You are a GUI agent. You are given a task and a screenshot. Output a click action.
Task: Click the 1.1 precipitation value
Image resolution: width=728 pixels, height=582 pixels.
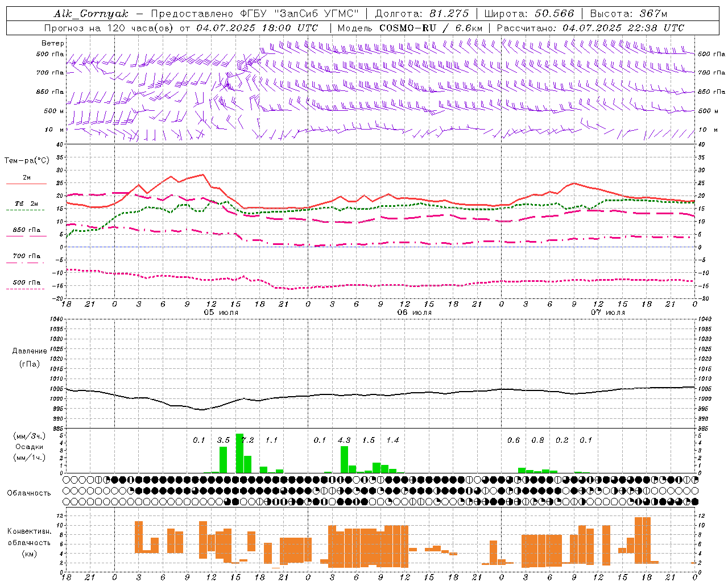pos(272,440)
